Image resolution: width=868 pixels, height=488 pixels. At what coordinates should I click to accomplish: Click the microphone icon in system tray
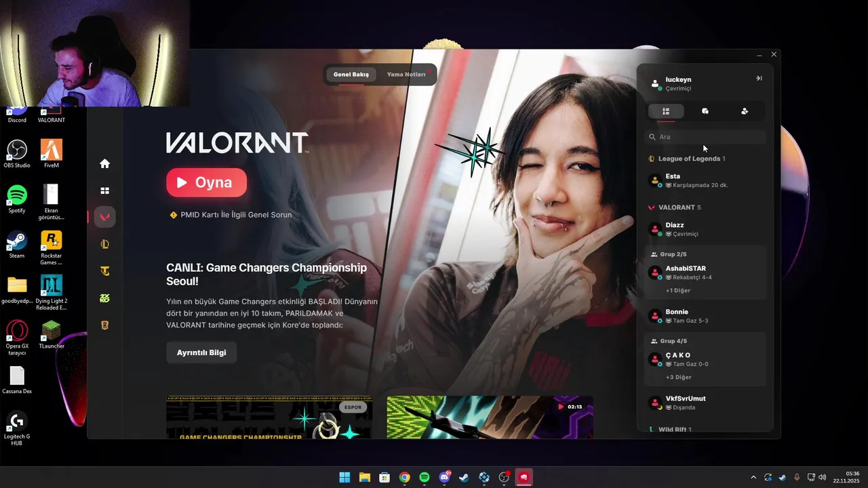(x=797, y=478)
